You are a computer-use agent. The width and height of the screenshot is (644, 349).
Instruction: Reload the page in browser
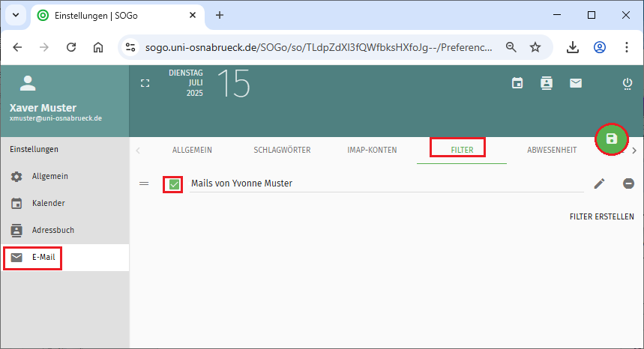coord(71,47)
